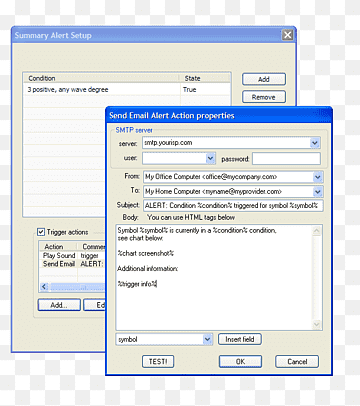Open the user dropdown
The width and height of the screenshot is (360, 406).
click(x=210, y=158)
